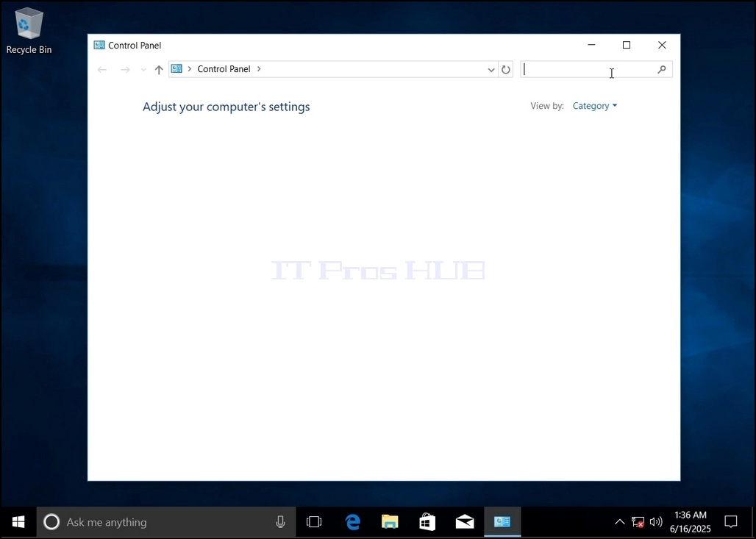
Task: Click the Forward arrow in Control Panel
Action: pyautogui.click(x=125, y=69)
